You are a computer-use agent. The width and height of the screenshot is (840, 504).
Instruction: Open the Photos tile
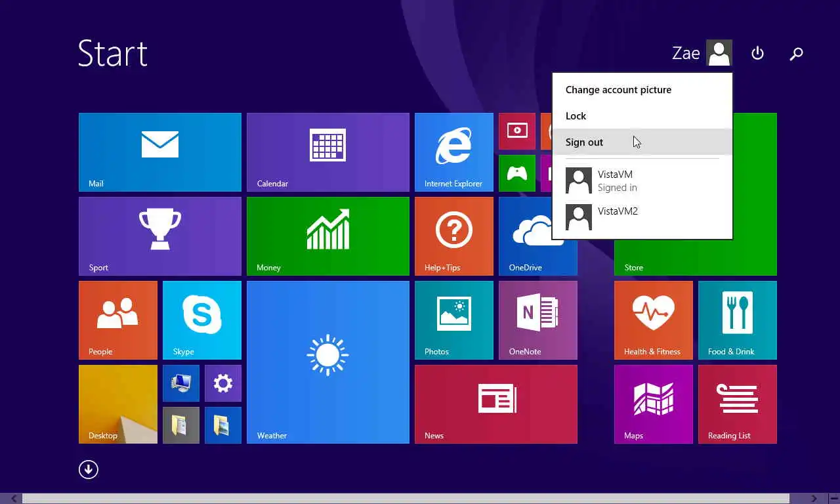[x=454, y=320]
